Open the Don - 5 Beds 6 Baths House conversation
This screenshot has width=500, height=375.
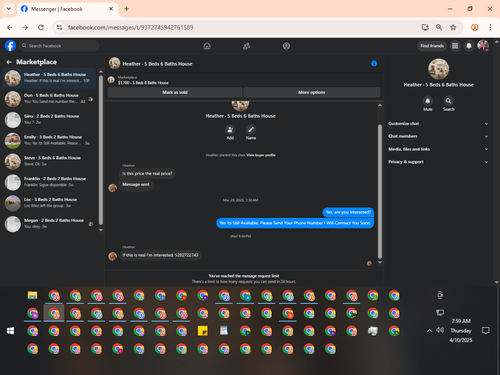click(x=49, y=99)
